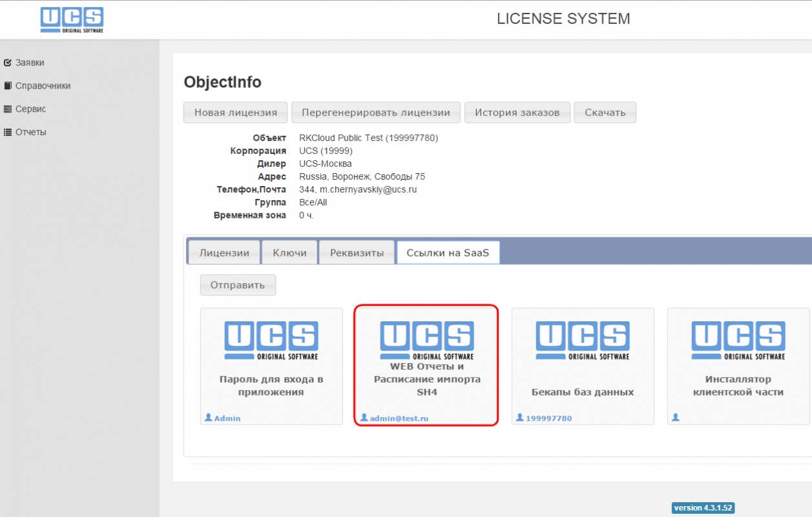Click the Корпорация field label
This screenshot has width=812, height=517.
coord(258,151)
